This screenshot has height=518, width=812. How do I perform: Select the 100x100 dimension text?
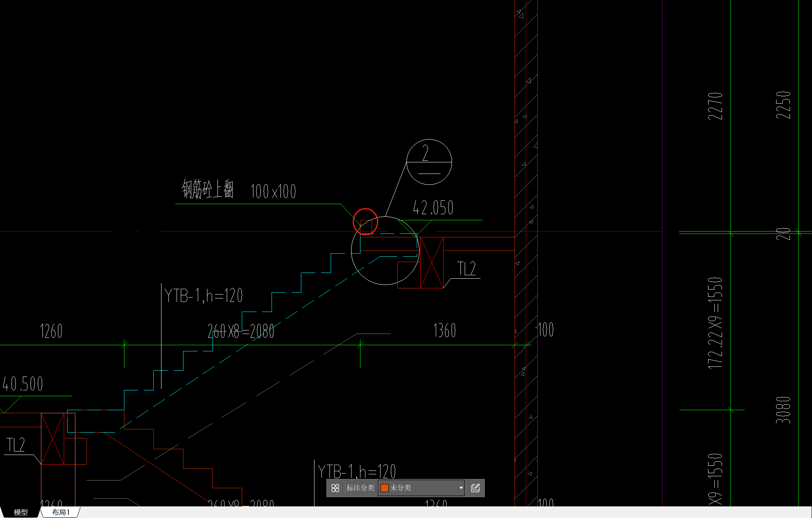pos(273,191)
